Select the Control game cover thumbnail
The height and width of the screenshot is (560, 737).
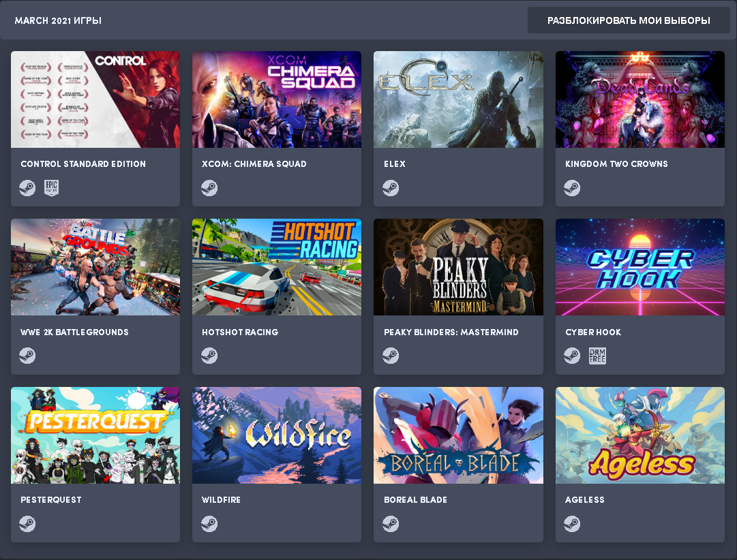click(x=95, y=99)
